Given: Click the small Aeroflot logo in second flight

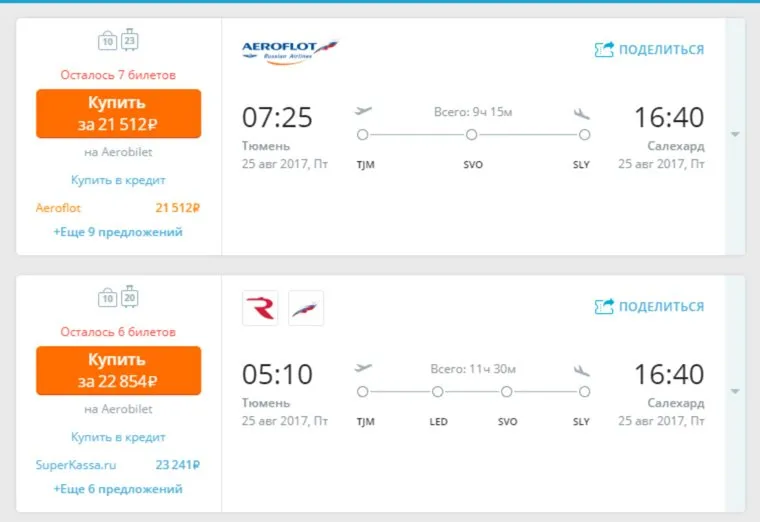Looking at the screenshot, I should (306, 308).
